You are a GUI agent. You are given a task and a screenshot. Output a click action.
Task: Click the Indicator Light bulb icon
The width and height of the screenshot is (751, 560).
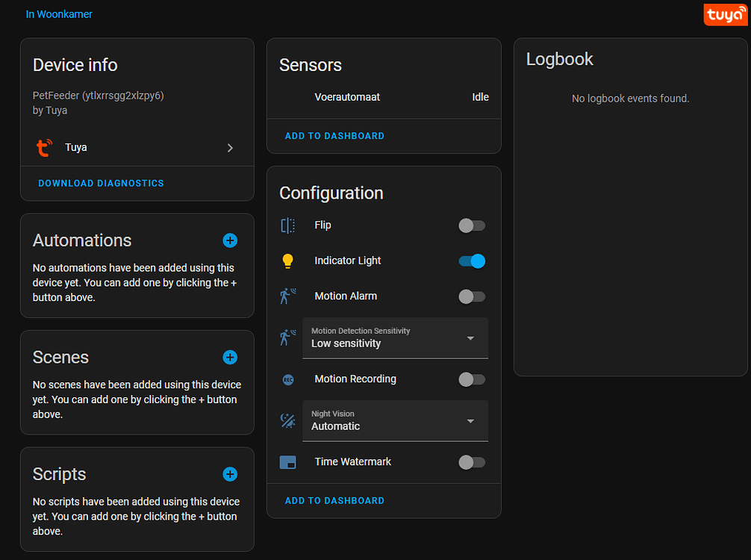[x=288, y=261]
